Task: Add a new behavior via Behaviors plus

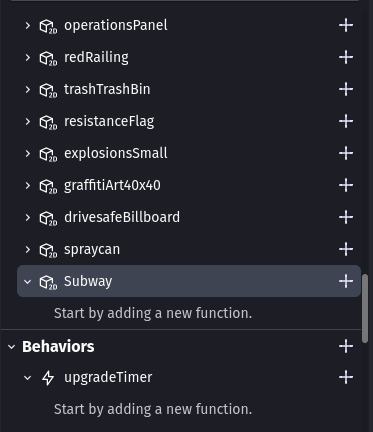Action: click(x=346, y=346)
